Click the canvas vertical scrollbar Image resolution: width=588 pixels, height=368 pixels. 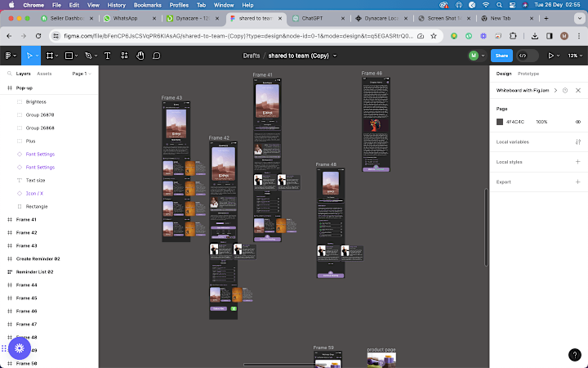coord(486,227)
